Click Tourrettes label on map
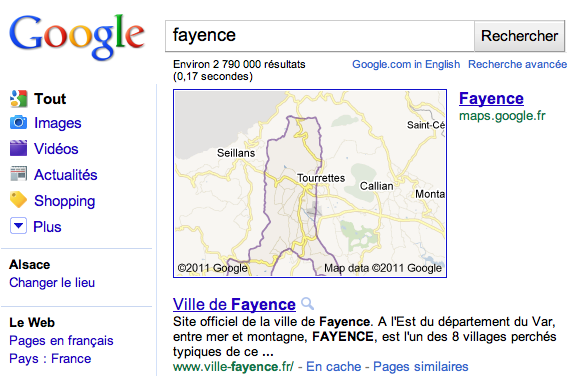This screenshot has width=578, height=376. [x=321, y=178]
